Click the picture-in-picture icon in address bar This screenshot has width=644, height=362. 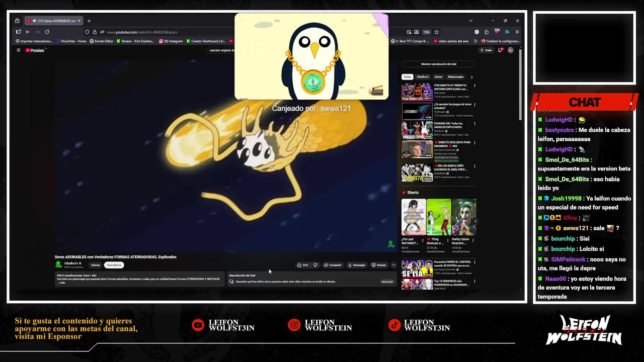tap(409, 32)
